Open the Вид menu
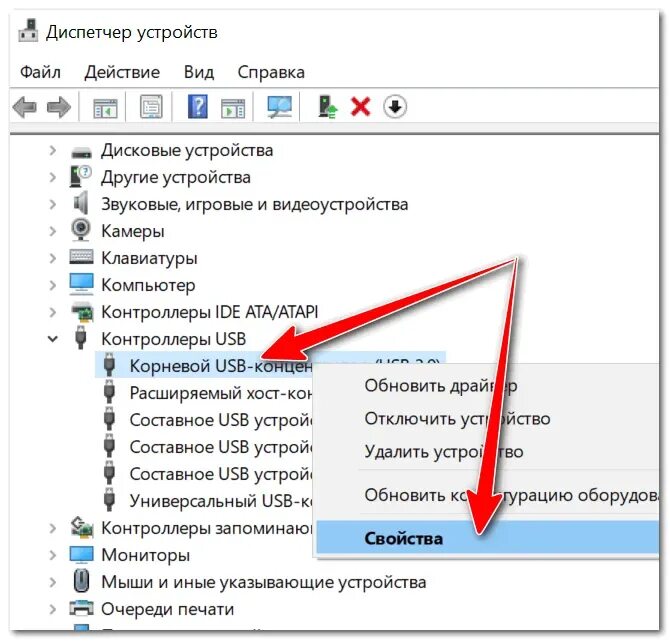 pos(199,72)
